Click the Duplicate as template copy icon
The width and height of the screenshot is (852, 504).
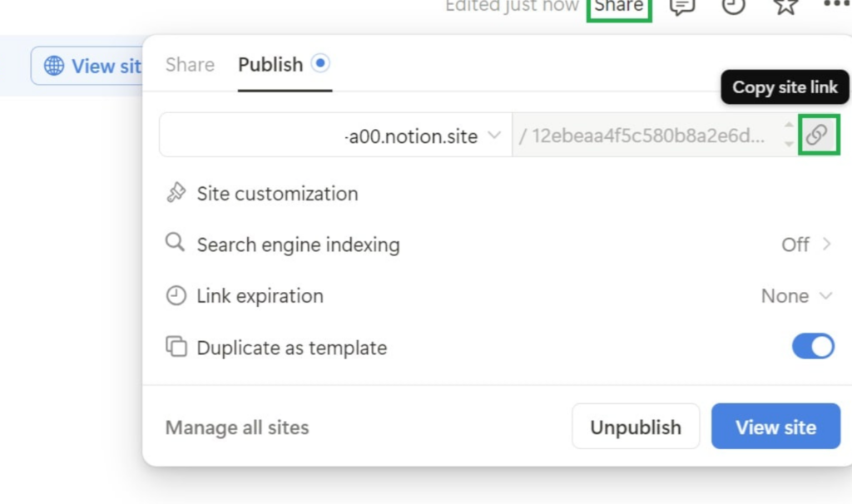176,347
